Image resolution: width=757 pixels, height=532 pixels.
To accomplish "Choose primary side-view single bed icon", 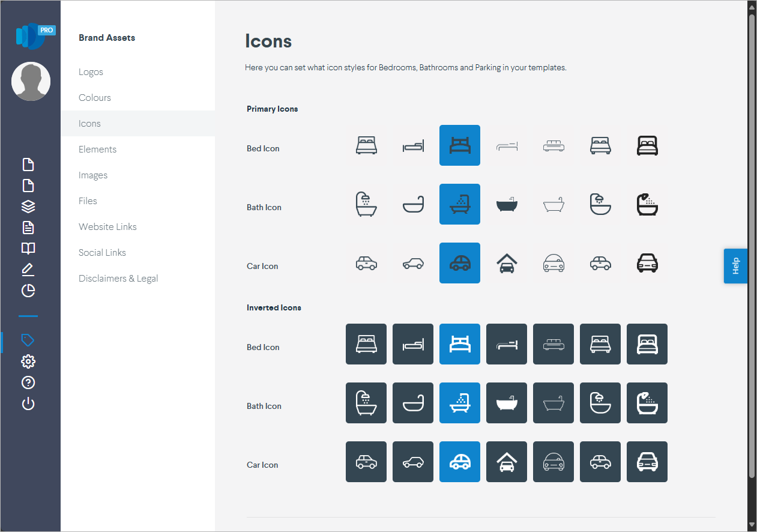I will [x=413, y=145].
